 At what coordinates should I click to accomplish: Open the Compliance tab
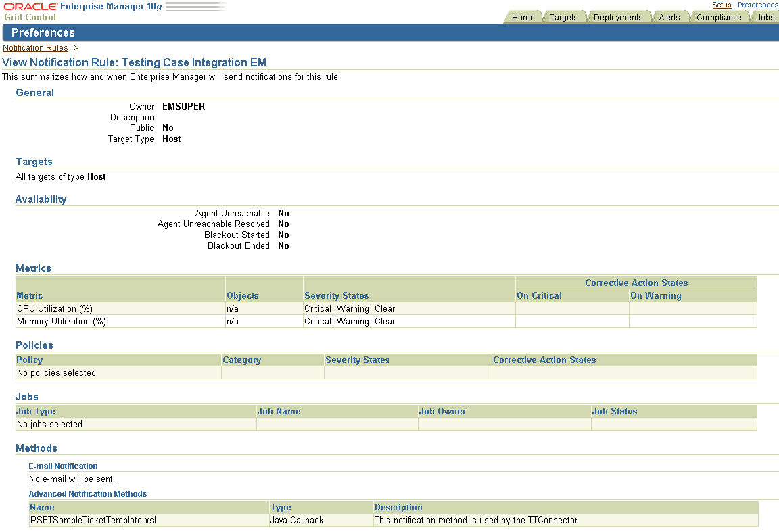[719, 17]
